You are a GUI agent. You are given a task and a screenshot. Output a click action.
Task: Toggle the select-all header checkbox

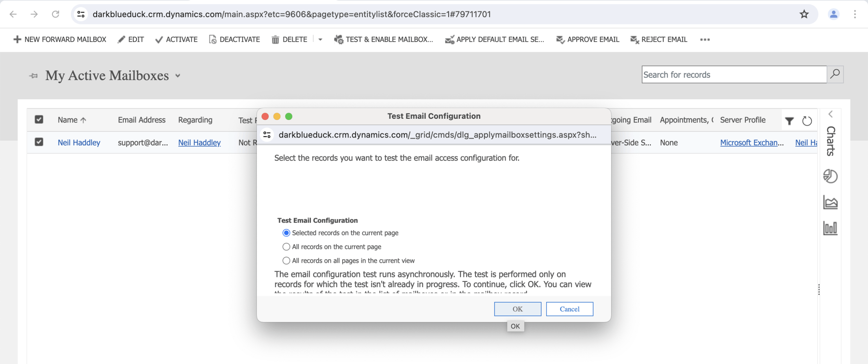pyautogui.click(x=39, y=120)
